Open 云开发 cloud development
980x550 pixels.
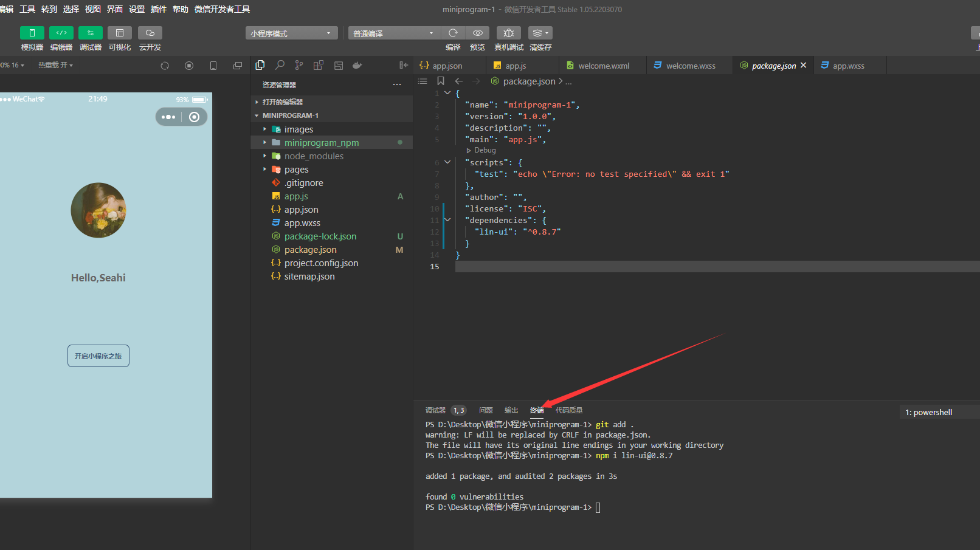coord(150,38)
